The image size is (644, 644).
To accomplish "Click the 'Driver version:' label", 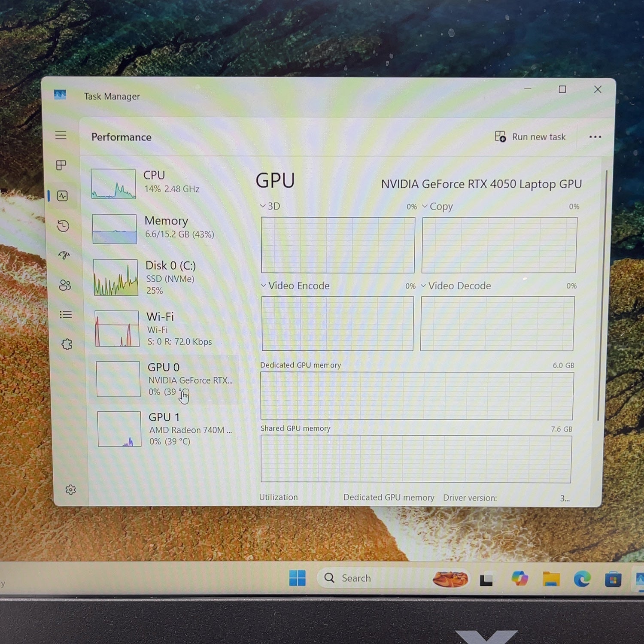I will [x=470, y=498].
